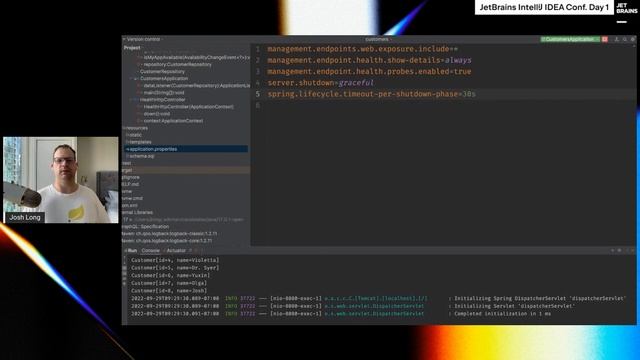This screenshot has width=640, height=360.
Task: Click line 3 management.endpoint.health.probes.enabled=true
Action: (x=369, y=71)
